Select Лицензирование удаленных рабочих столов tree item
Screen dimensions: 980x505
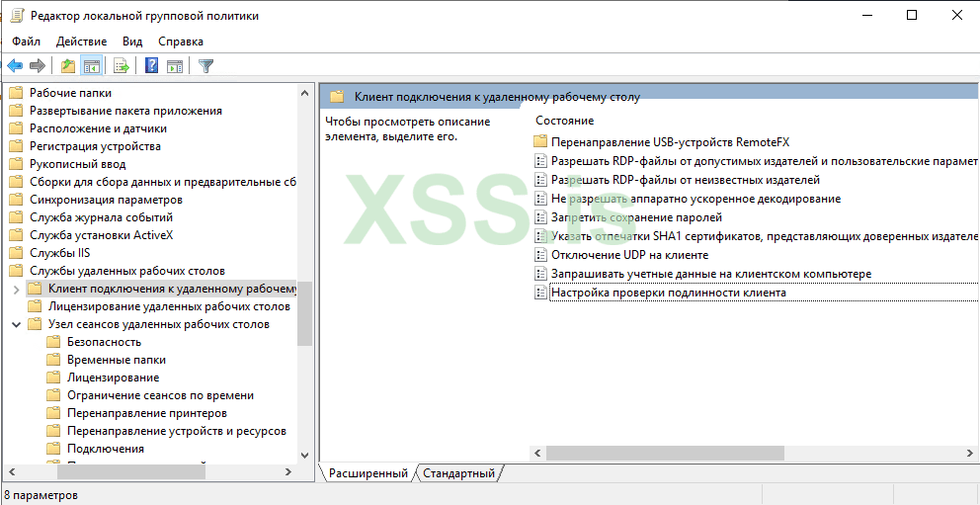point(169,307)
